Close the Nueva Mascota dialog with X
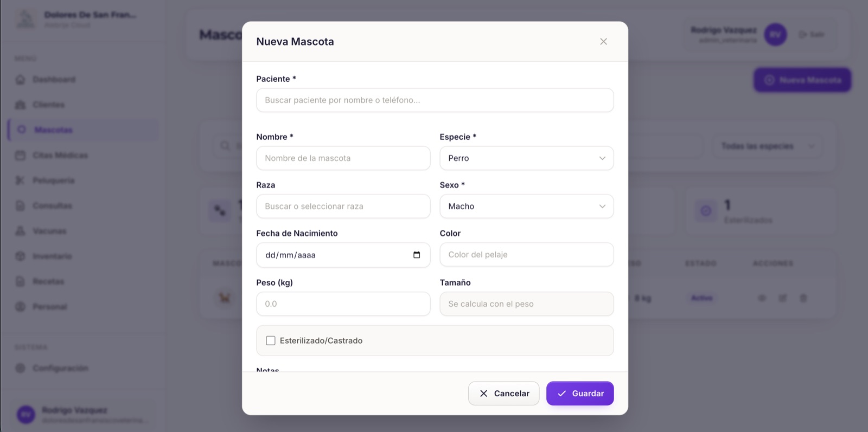Image resolution: width=868 pixels, height=432 pixels. 603,42
